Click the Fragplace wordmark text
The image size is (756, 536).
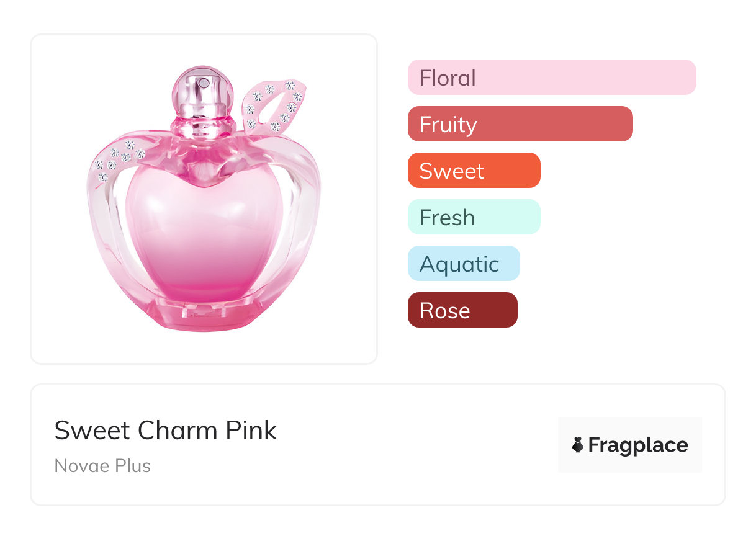pos(637,445)
